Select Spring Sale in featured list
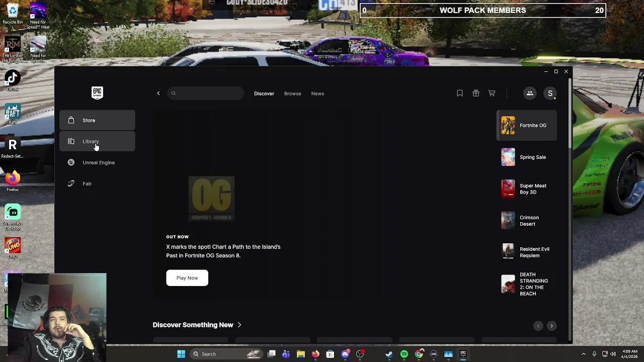The width and height of the screenshot is (644, 362). click(x=527, y=157)
